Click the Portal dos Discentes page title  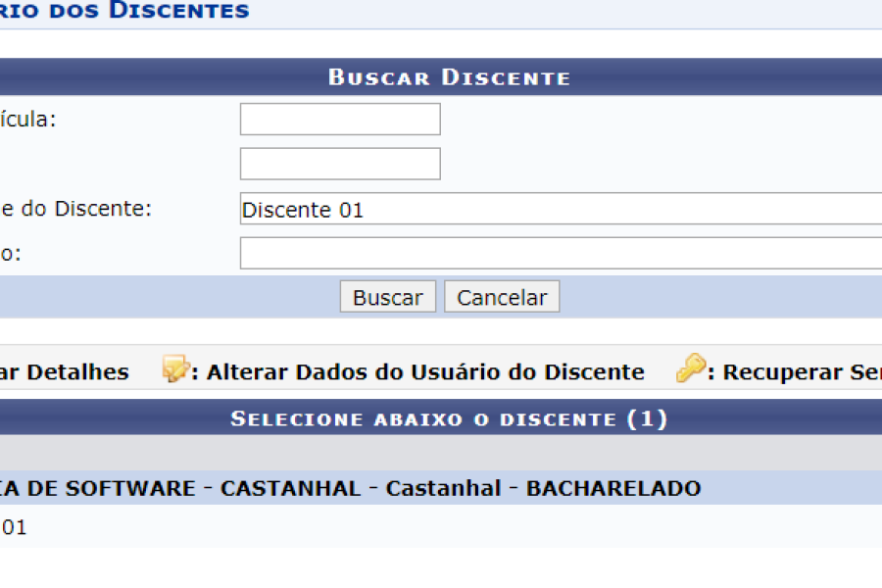(x=124, y=12)
